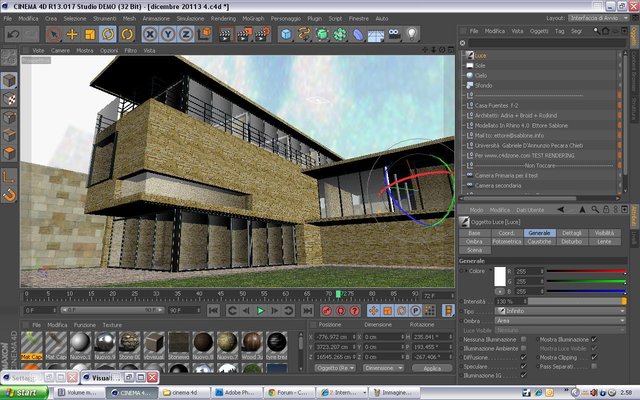Select texture mode checkered cube icon
Screen dimensions: 640x400
tap(9, 99)
